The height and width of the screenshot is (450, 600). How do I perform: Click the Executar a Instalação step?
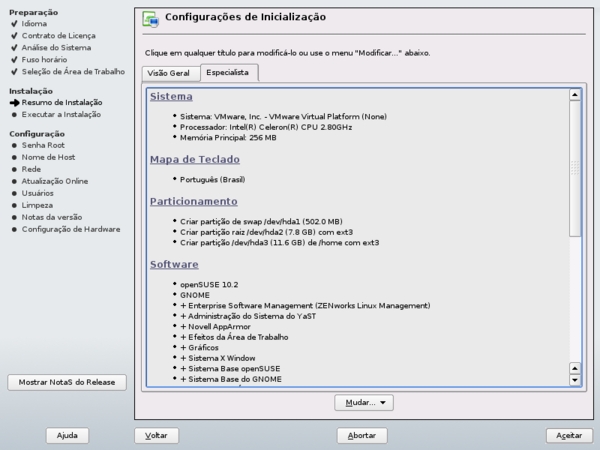pyautogui.click(x=61, y=114)
